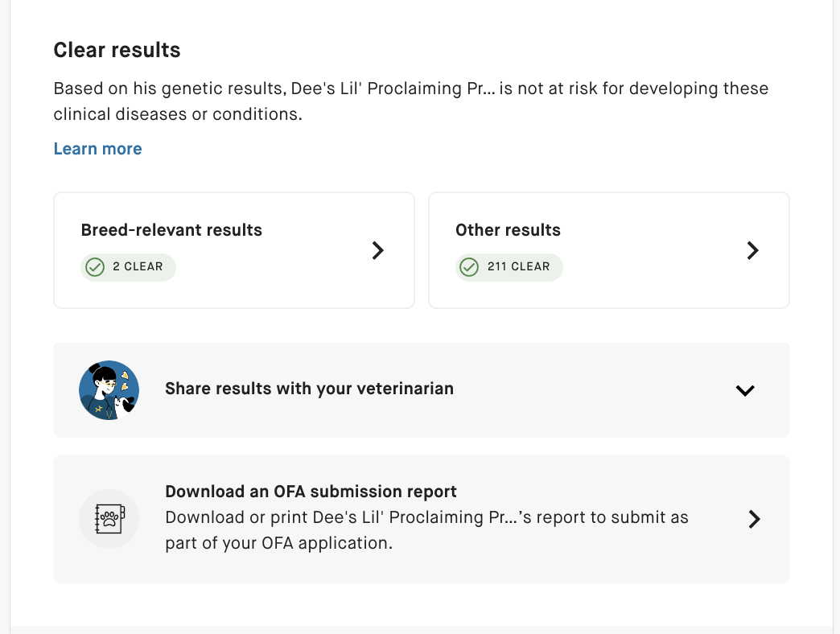Click the Breed-relevant results title text
840x634 pixels.
click(171, 230)
